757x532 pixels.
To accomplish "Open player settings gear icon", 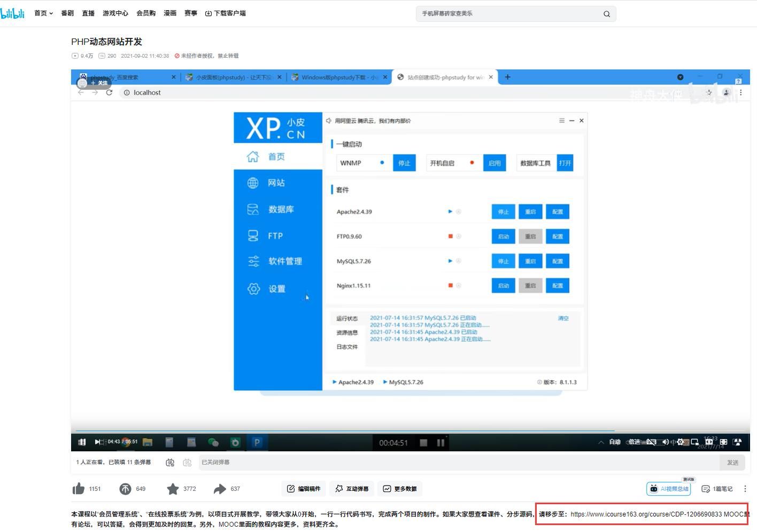I will [x=680, y=442].
